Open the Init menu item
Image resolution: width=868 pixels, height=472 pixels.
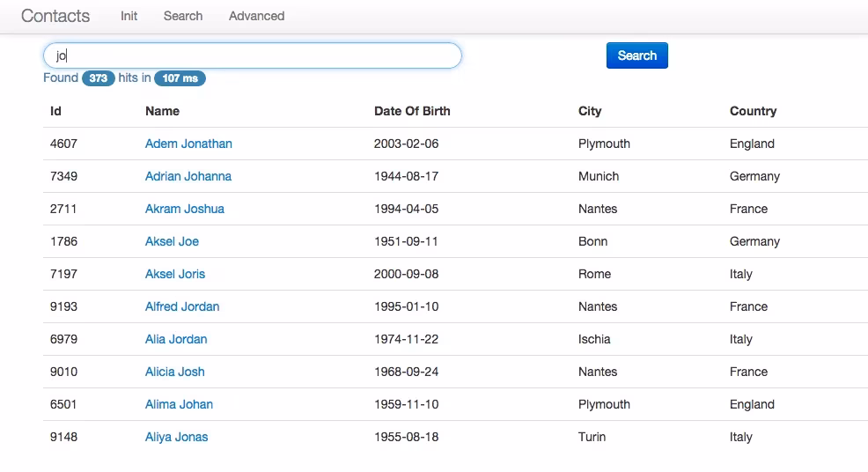129,16
